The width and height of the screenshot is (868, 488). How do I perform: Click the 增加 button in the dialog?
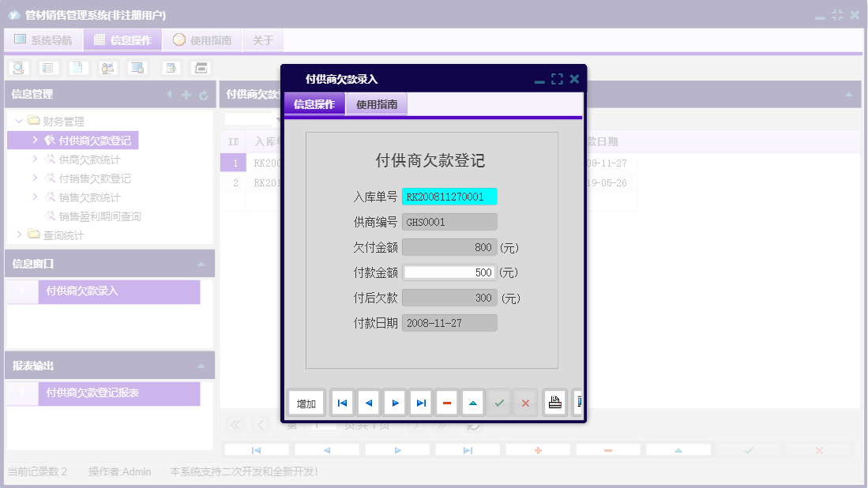point(306,403)
